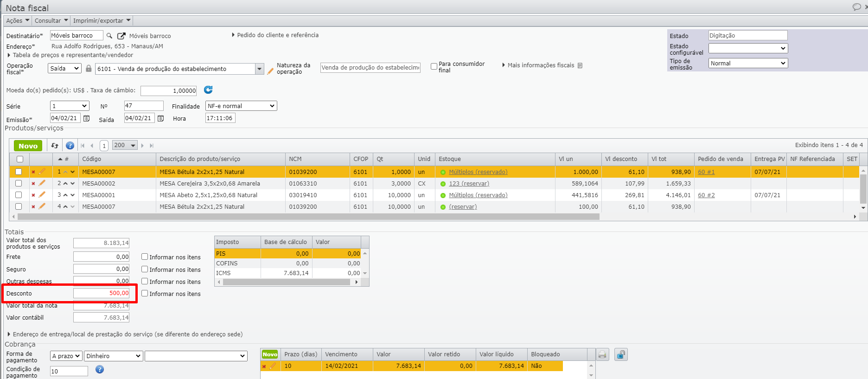The height and width of the screenshot is (379, 868).
Task: Click the green Novo button for products
Action: [x=28, y=146]
